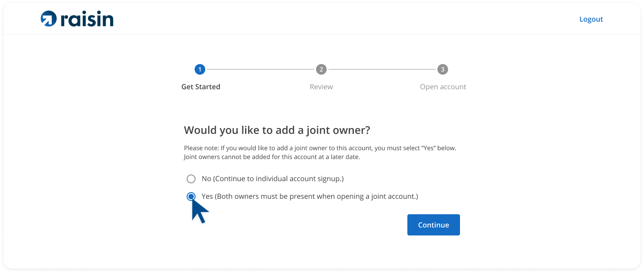
Task: Click the Raisin logo
Action: [77, 19]
